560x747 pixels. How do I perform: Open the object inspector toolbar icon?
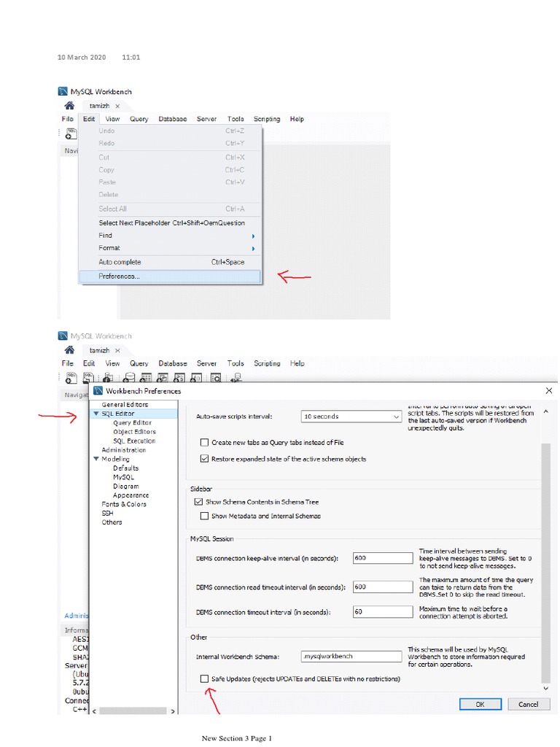[x=108, y=379]
